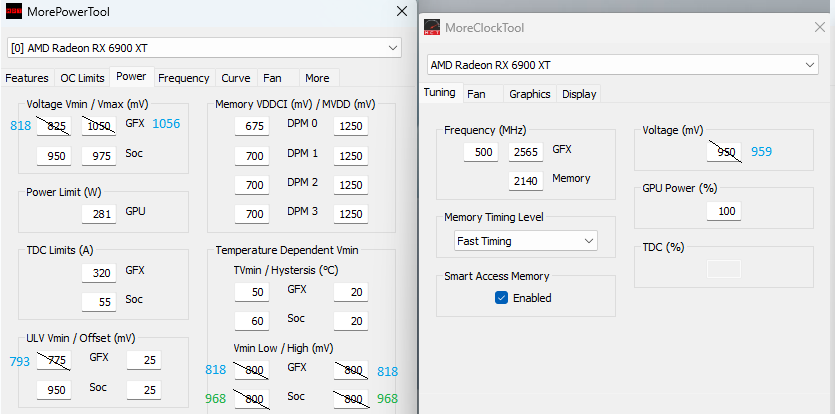
Task: Click Memory frequency field 2140
Action: [526, 181]
